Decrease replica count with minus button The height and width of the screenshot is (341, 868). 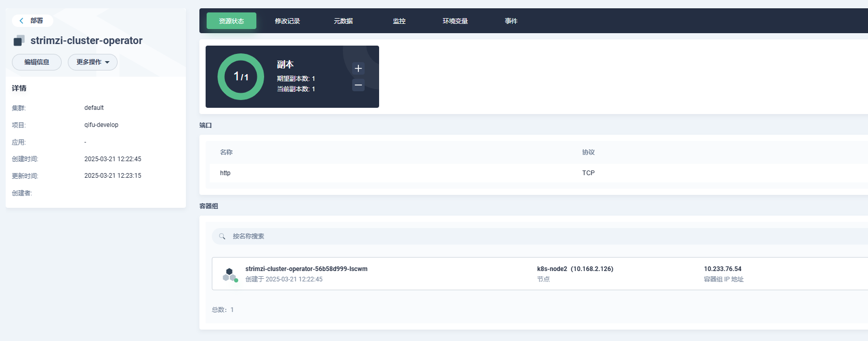[x=358, y=85]
